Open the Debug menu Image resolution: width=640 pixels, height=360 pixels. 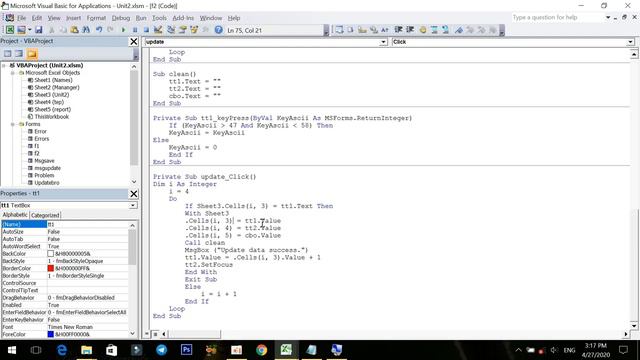point(121,18)
